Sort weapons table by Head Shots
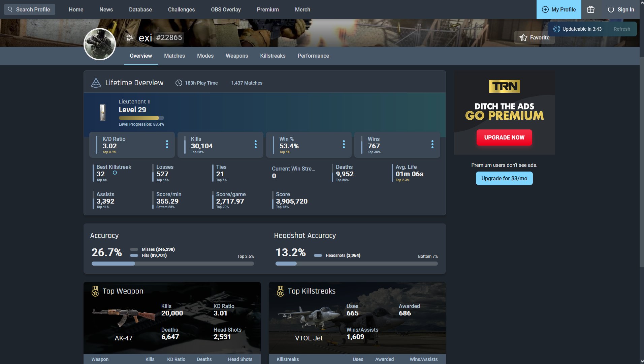Screen dimensions: 644x364 point(240,359)
